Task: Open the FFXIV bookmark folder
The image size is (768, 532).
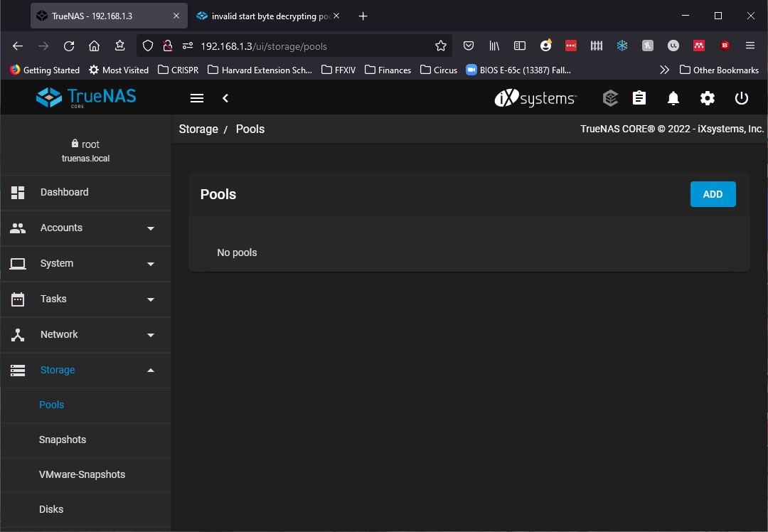Action: (338, 70)
